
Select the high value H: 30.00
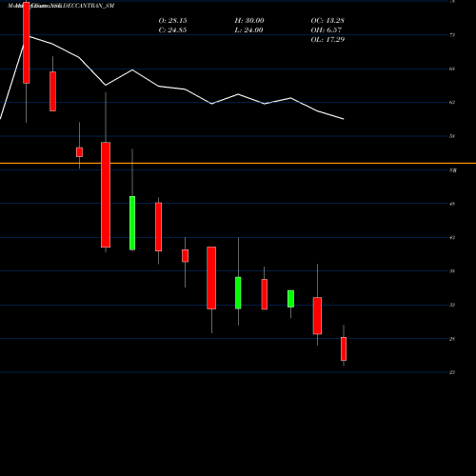(x=249, y=21)
